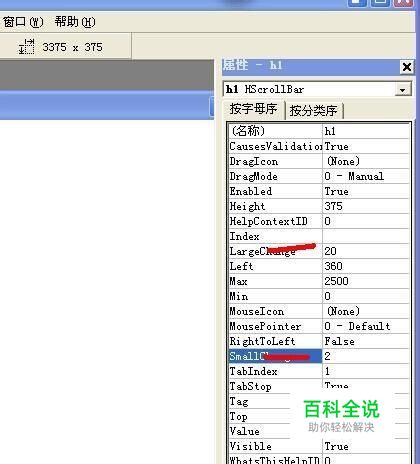The height and width of the screenshot is (464, 420).
Task: Click the Enabled value True
Action: pyautogui.click(x=366, y=191)
